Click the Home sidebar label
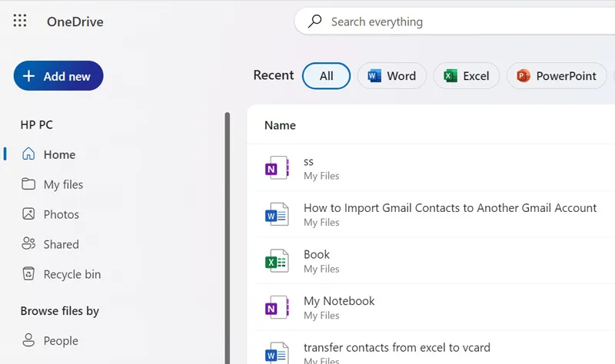Image resolution: width=615 pixels, height=364 pixels. (60, 155)
